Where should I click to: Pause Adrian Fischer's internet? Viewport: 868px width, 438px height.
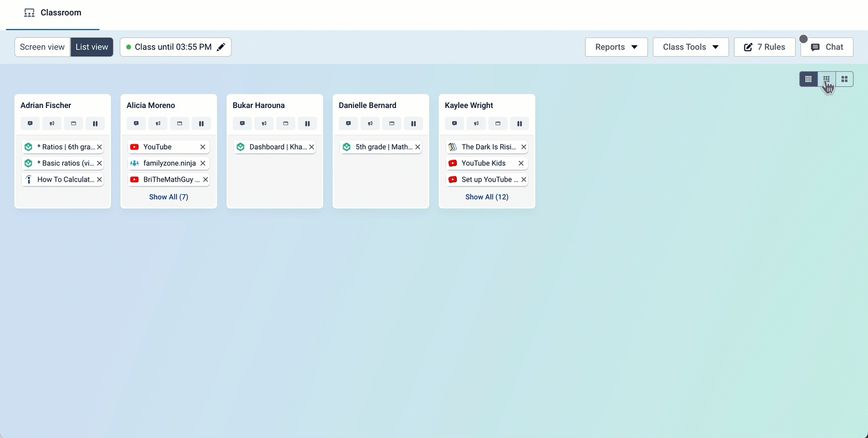coord(95,124)
